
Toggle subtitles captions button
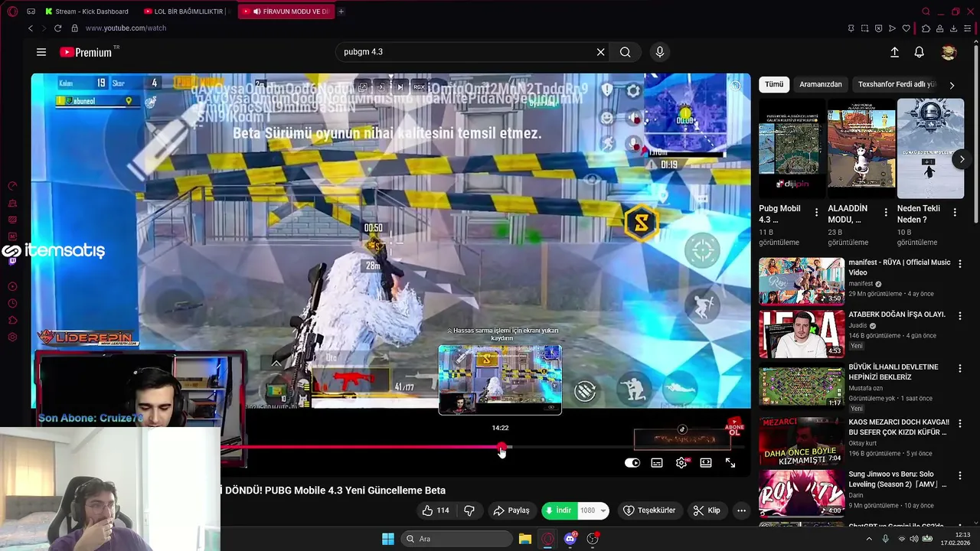tap(657, 463)
